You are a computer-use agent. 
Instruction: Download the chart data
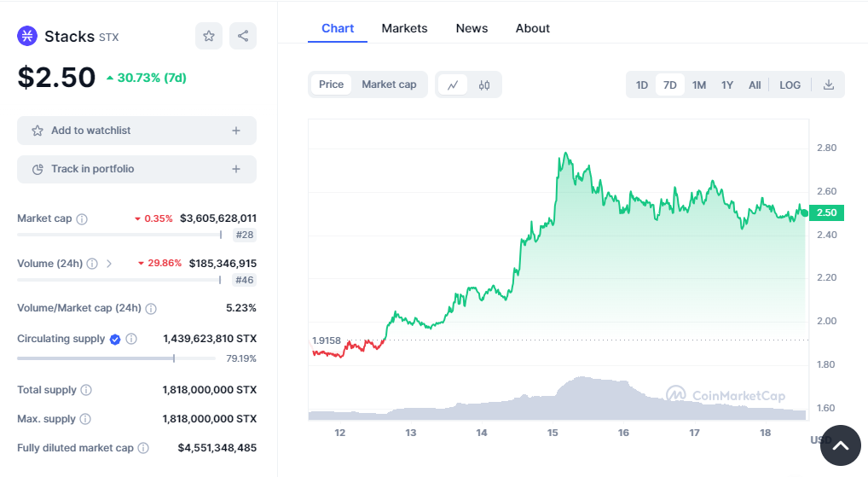[x=828, y=84]
